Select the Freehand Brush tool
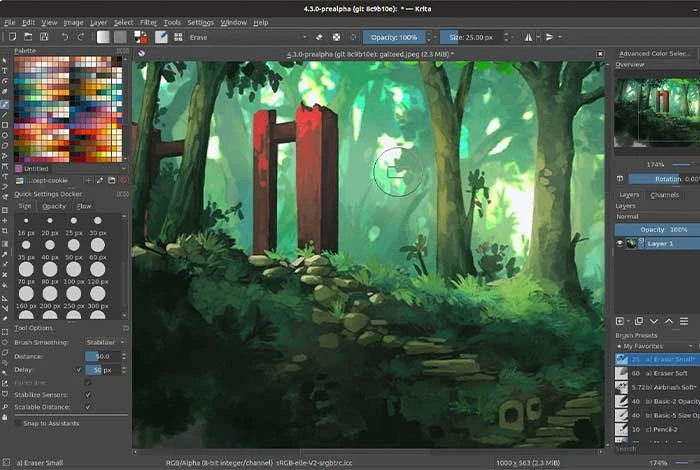This screenshot has height=470, width=700. [x=5, y=104]
